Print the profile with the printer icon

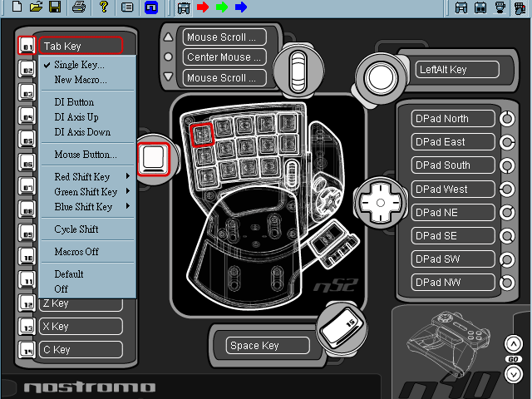point(79,7)
